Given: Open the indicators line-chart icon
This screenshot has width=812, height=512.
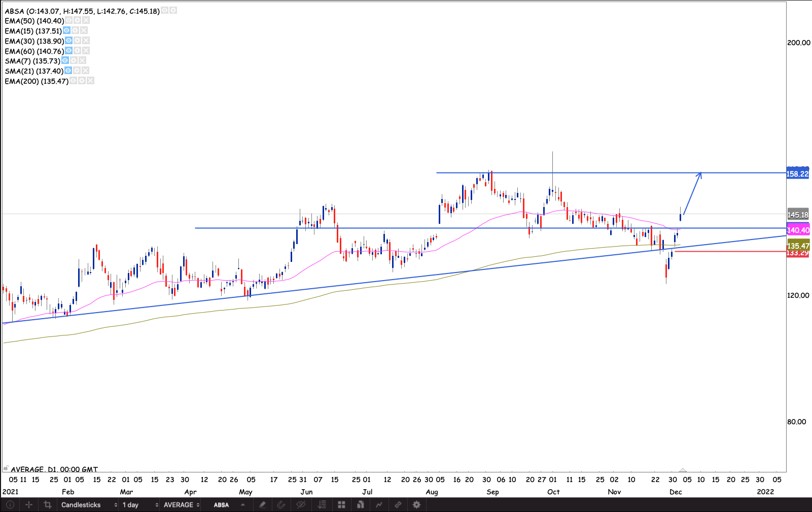Looking at the screenshot, I should coord(379,505).
